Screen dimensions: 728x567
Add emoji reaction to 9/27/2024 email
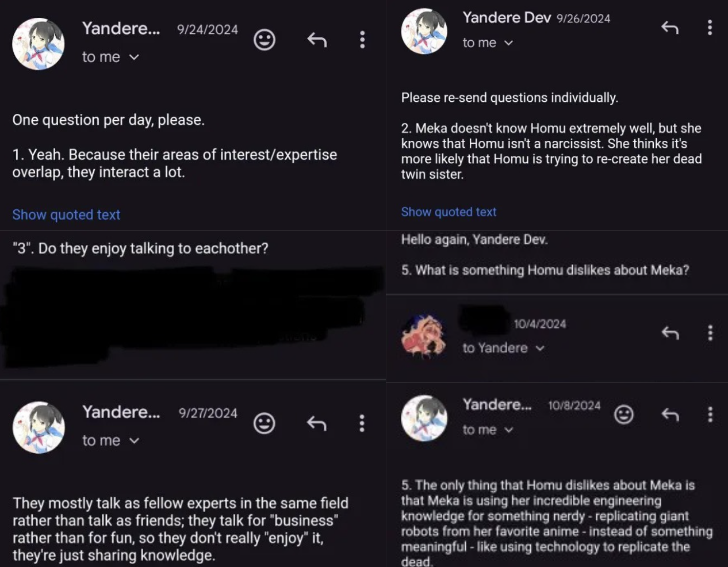[x=265, y=423]
